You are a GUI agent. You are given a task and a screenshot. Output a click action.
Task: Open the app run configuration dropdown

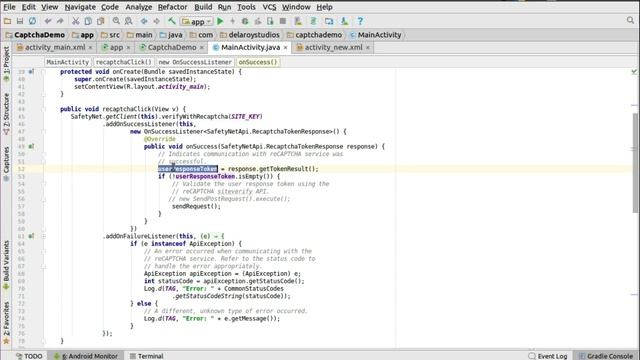(197, 21)
